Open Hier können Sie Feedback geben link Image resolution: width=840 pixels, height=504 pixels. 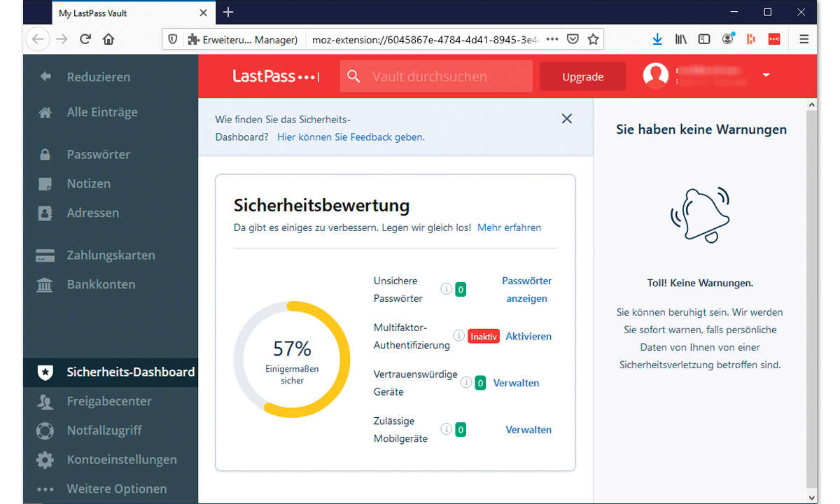click(351, 137)
